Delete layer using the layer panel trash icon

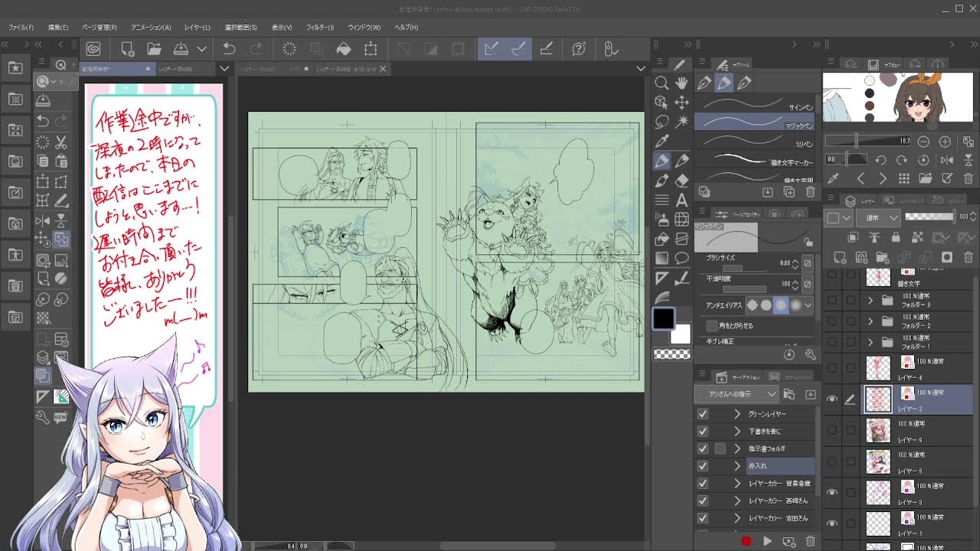pyautogui.click(x=969, y=259)
